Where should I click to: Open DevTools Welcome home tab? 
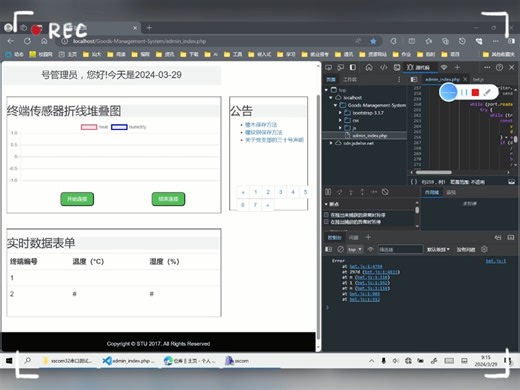(x=369, y=67)
